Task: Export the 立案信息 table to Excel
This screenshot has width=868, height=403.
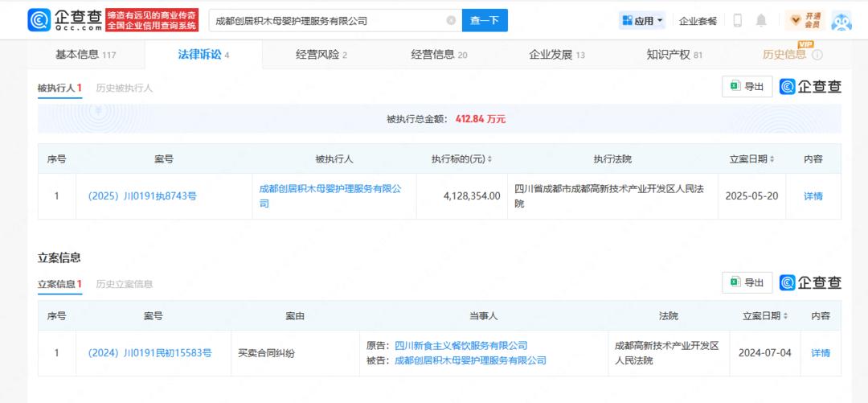Action: [747, 283]
